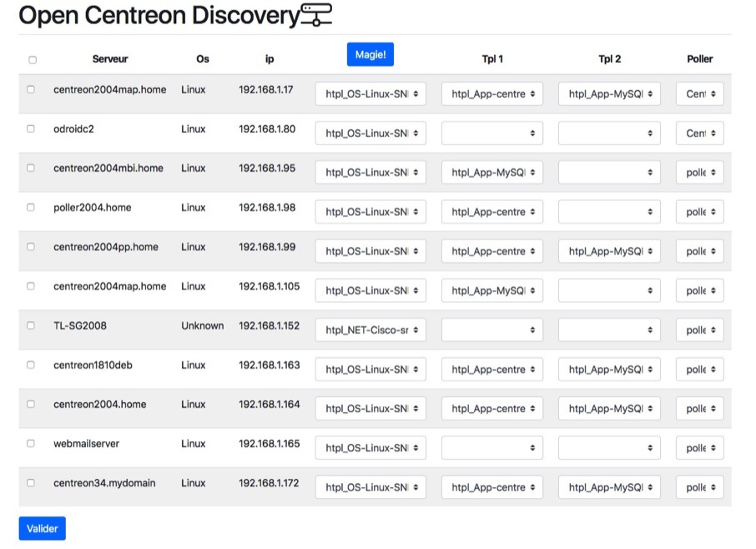Open the Tpl 1 dropdown for centreon2004mbi.home

click(x=491, y=173)
